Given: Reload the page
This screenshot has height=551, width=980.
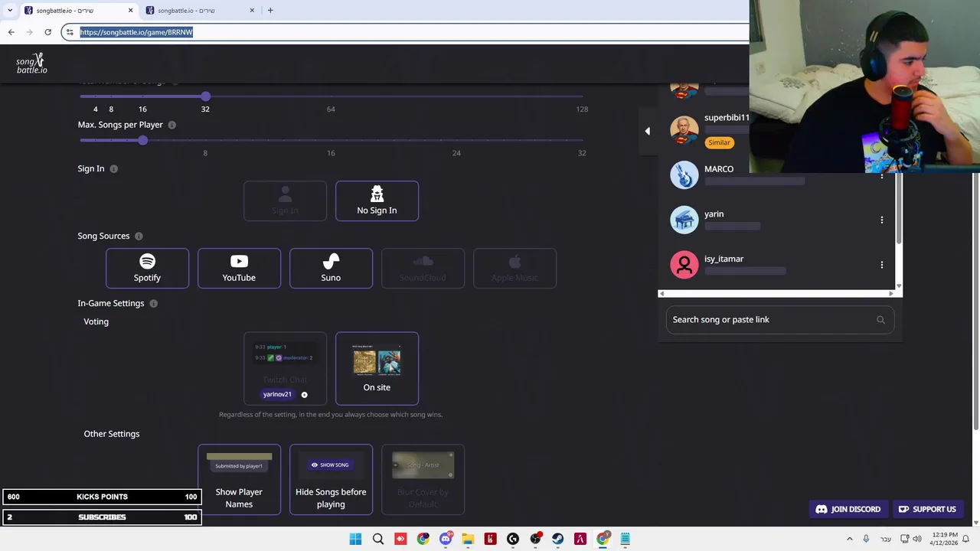Looking at the screenshot, I should 47,32.
